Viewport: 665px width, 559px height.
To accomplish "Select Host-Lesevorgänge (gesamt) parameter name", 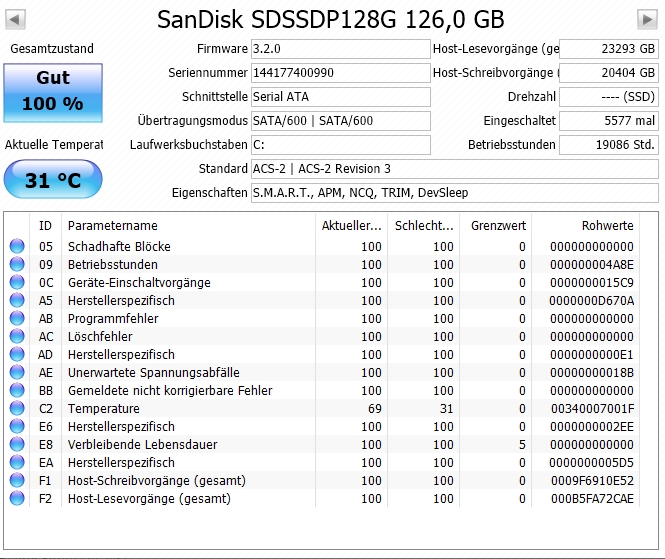I will 149,498.
